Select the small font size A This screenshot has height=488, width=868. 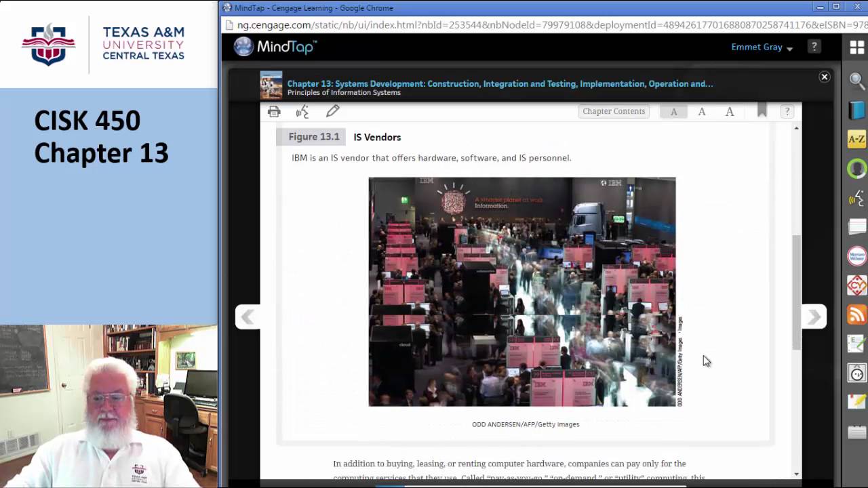[673, 112]
